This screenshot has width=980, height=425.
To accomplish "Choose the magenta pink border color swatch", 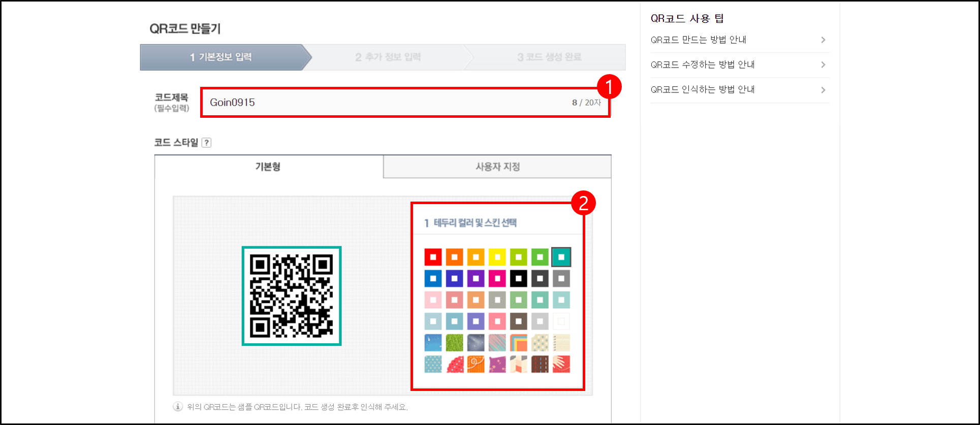I will tap(497, 278).
